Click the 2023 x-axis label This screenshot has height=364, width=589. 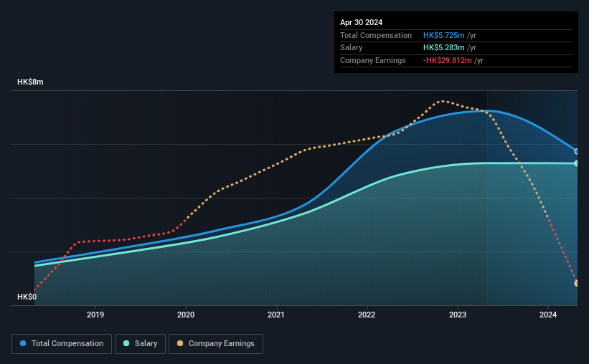click(458, 315)
